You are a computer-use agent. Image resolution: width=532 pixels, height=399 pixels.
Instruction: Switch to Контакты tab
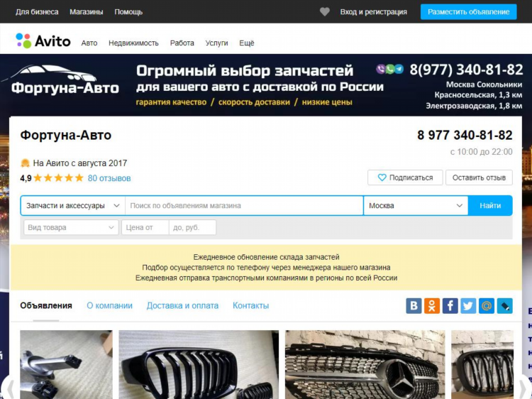tap(250, 305)
